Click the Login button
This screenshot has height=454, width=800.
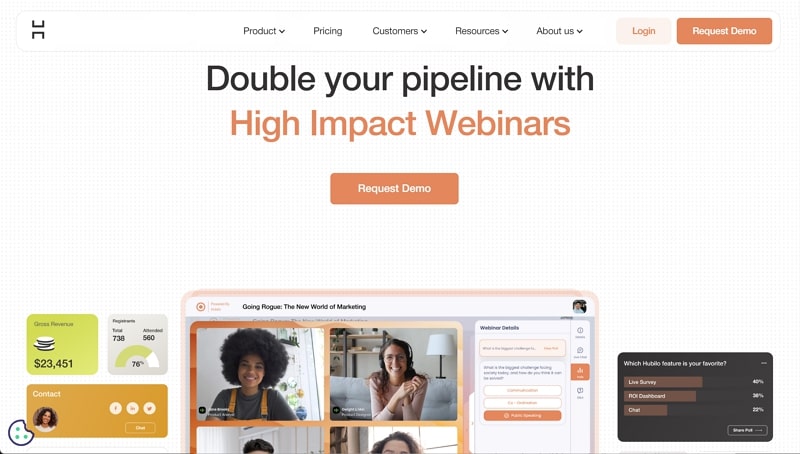[x=643, y=31]
